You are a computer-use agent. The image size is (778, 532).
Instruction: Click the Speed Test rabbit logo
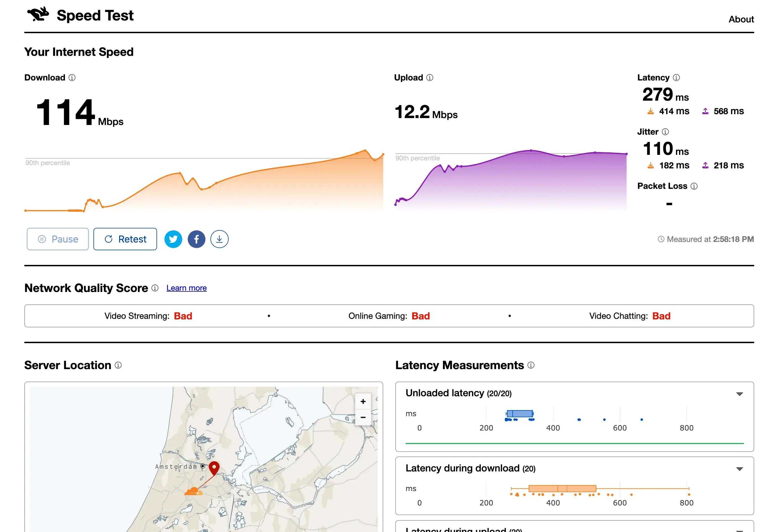point(38,14)
